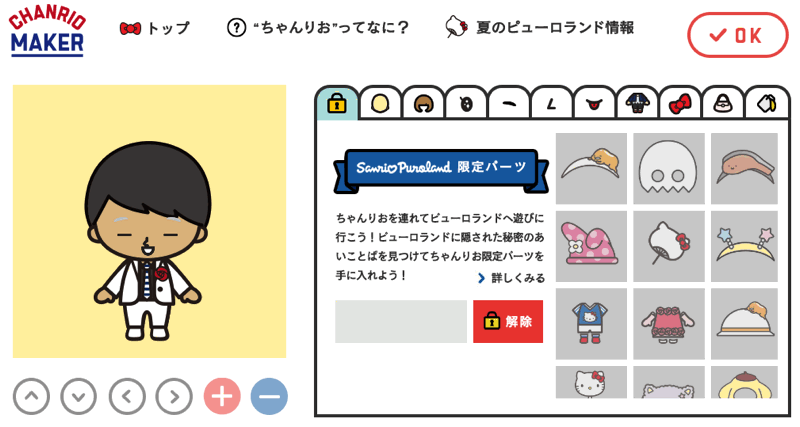Switch to the hairstyle tab
The image size is (800, 427).
(x=423, y=104)
